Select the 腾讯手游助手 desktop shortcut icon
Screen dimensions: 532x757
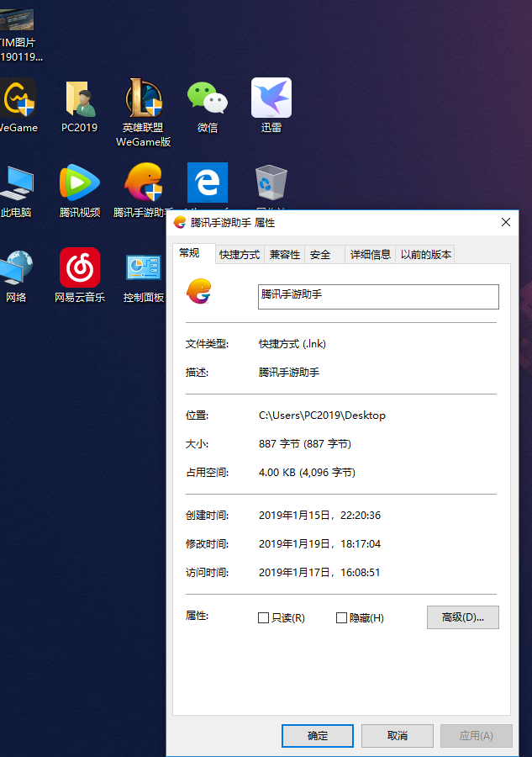(x=143, y=182)
